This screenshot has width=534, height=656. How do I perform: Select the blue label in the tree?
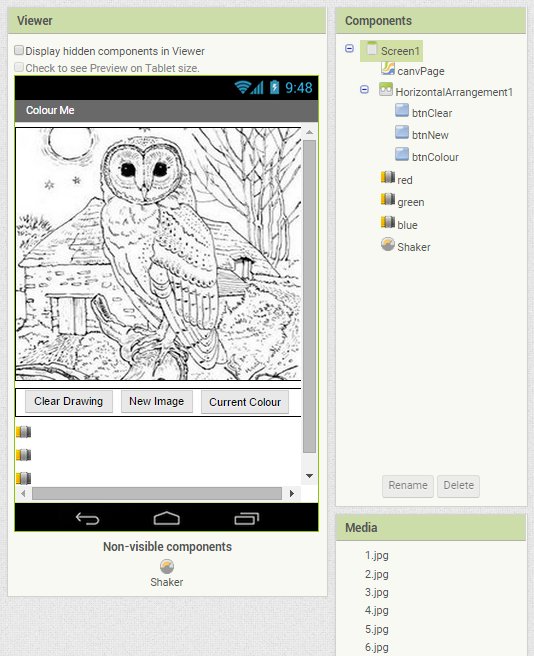pos(407,225)
